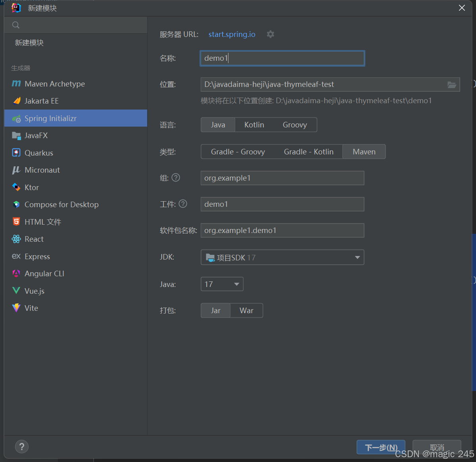Click the Jakarta EE generator icon
The height and width of the screenshot is (462, 476).
click(16, 101)
